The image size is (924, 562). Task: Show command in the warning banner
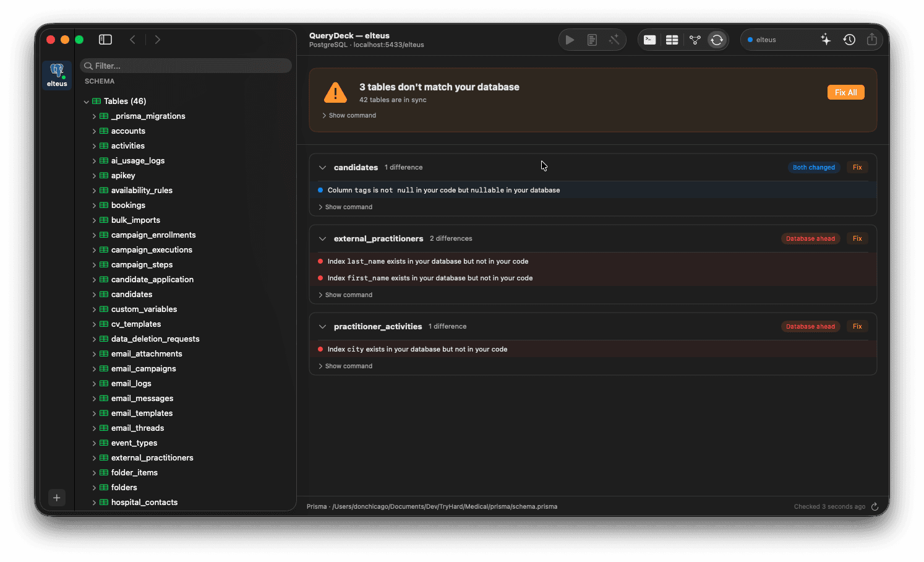pos(349,116)
